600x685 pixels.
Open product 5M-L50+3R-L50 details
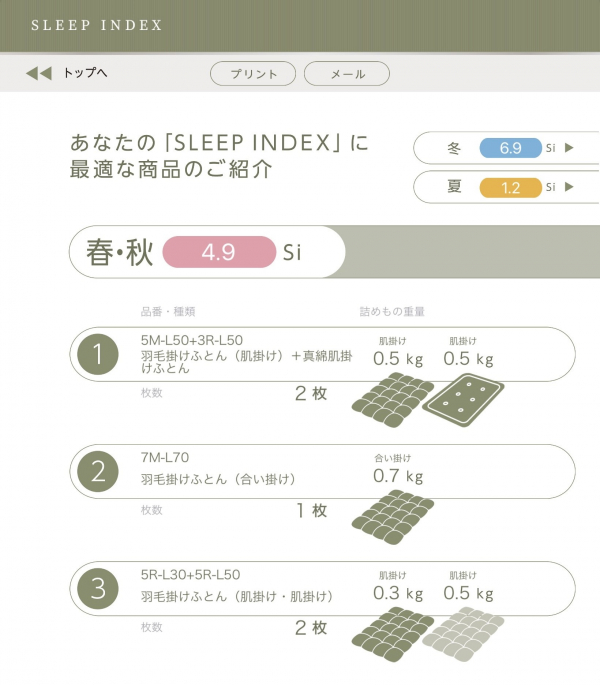pos(192,340)
